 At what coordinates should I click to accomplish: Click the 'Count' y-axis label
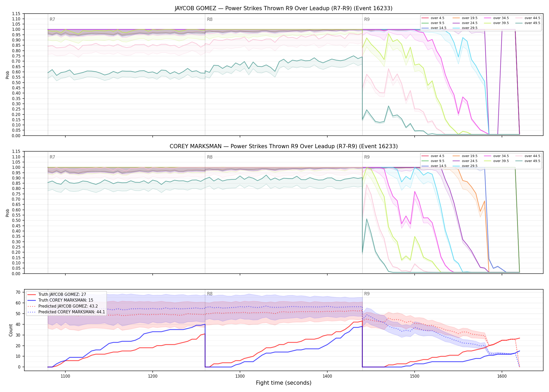pyautogui.click(x=11, y=330)
